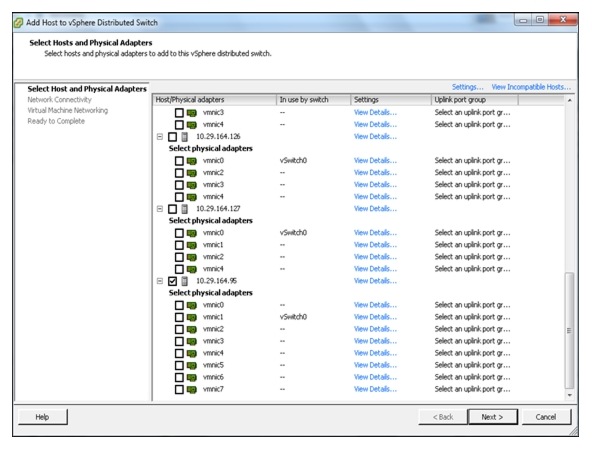Open the Settings... link above the table
This screenshot has width=592, height=450.
(x=467, y=87)
